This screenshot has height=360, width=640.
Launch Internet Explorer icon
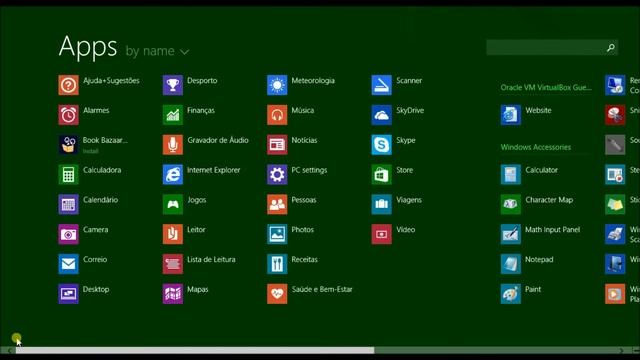coord(173,174)
